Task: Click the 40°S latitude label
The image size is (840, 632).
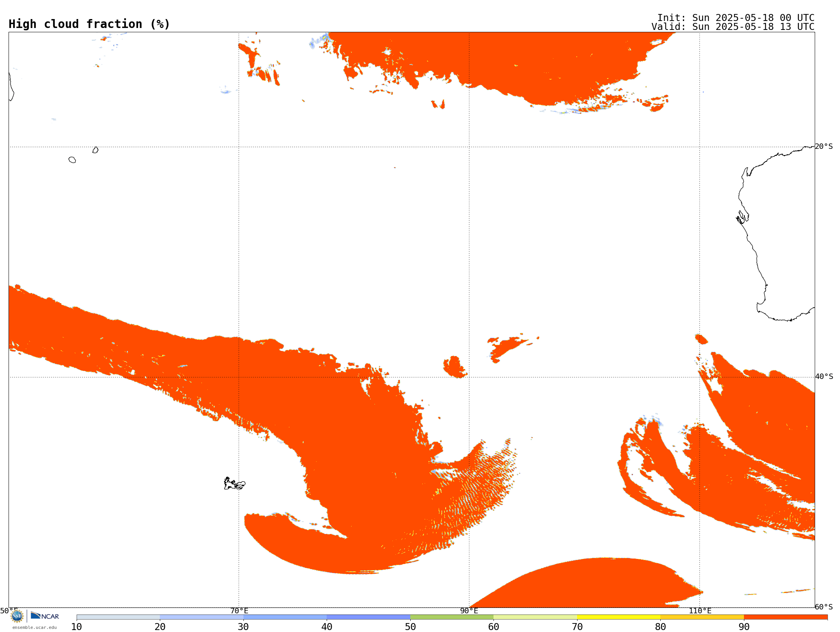Action: [824, 377]
